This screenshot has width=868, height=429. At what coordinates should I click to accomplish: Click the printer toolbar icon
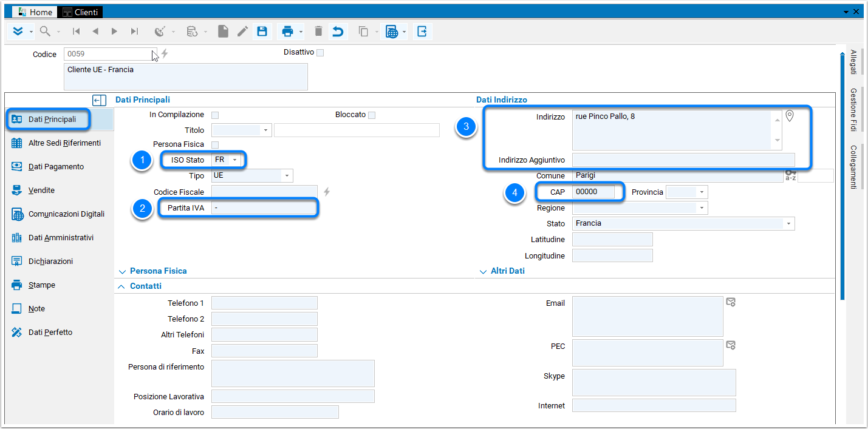[288, 31]
